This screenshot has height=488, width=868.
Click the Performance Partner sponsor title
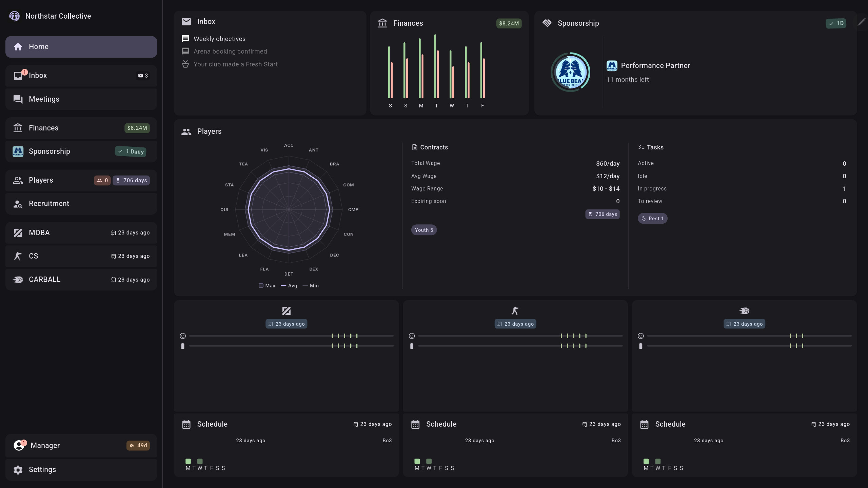coord(655,66)
